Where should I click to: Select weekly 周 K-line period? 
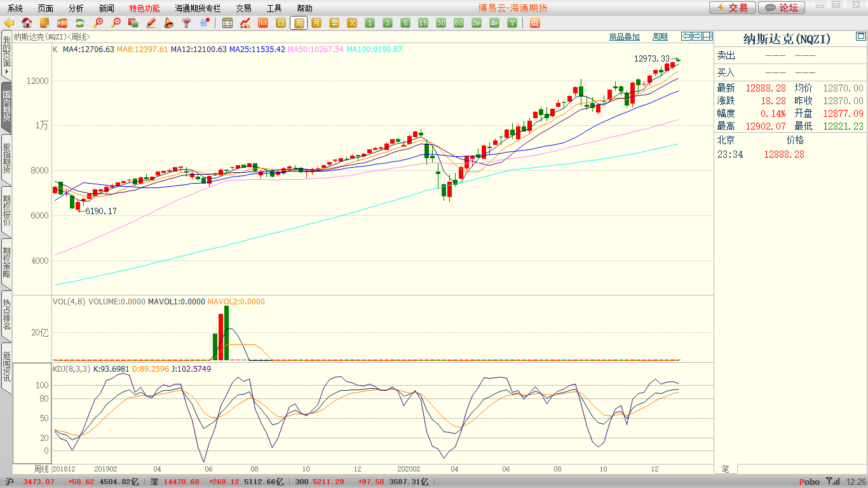point(299,23)
